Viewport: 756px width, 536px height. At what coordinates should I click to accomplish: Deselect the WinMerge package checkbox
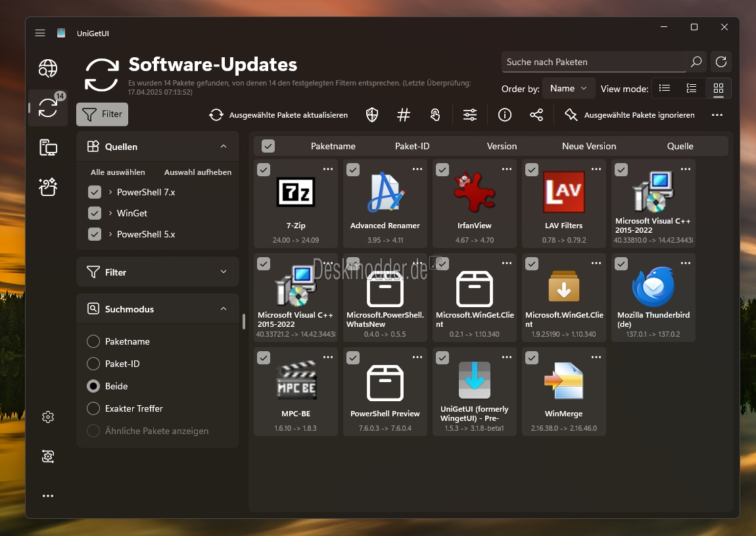click(x=532, y=358)
